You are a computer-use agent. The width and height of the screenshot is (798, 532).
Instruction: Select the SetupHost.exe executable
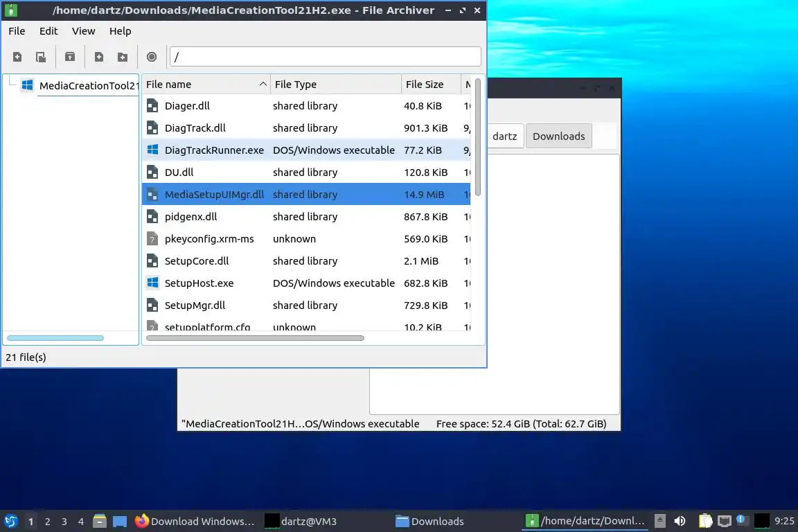(x=306, y=283)
